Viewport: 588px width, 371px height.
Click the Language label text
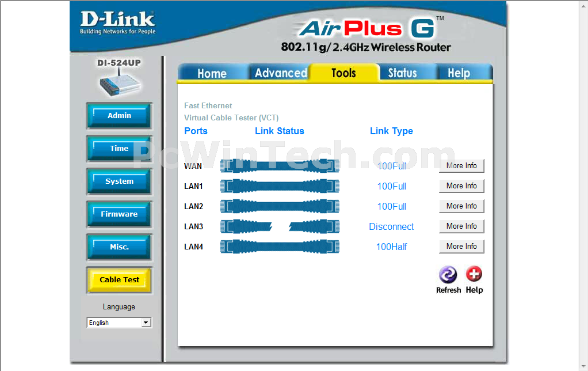119,307
